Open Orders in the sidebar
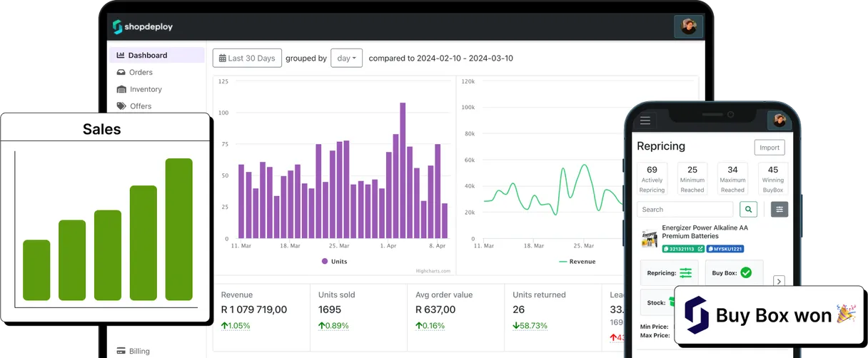Screen dimensions: 868x358 pyautogui.click(x=134, y=72)
